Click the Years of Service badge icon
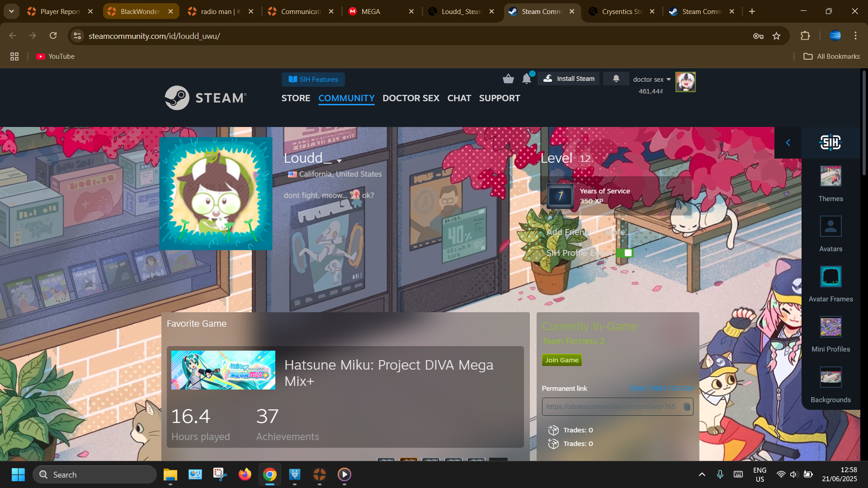This screenshot has height=488, width=868. pos(560,196)
